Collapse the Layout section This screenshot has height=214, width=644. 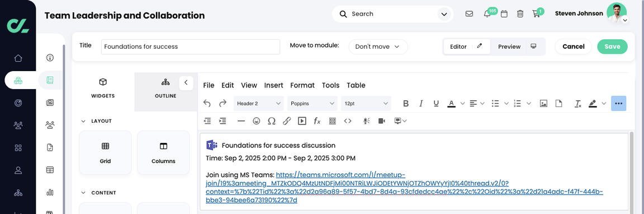83,122
